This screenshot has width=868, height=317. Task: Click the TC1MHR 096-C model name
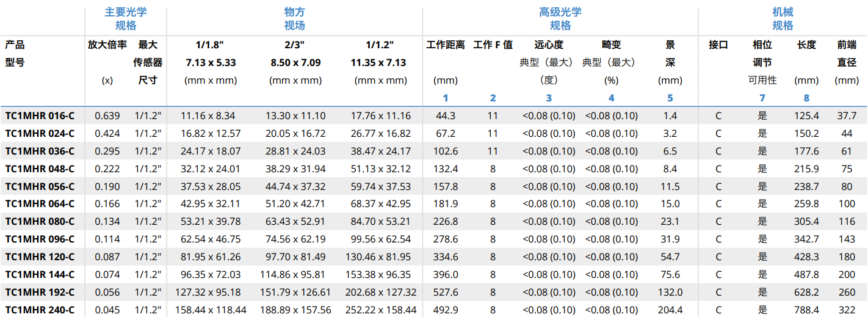click(x=40, y=239)
